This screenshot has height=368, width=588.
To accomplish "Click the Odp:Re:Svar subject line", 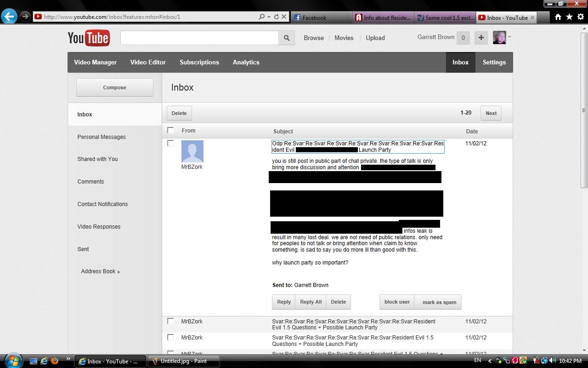I will 358,147.
